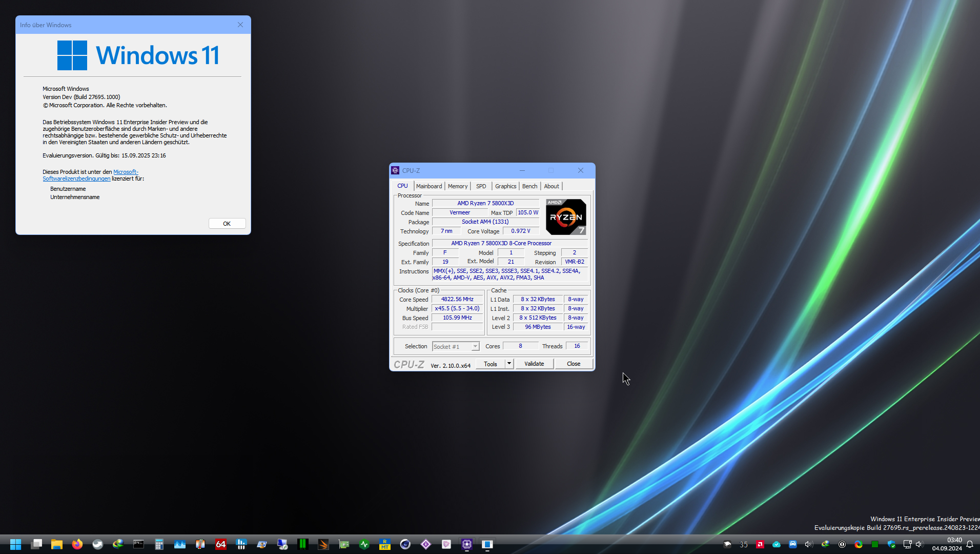The height and width of the screenshot is (554, 980).
Task: Launch the Calculator from the taskbar
Action: [159, 544]
